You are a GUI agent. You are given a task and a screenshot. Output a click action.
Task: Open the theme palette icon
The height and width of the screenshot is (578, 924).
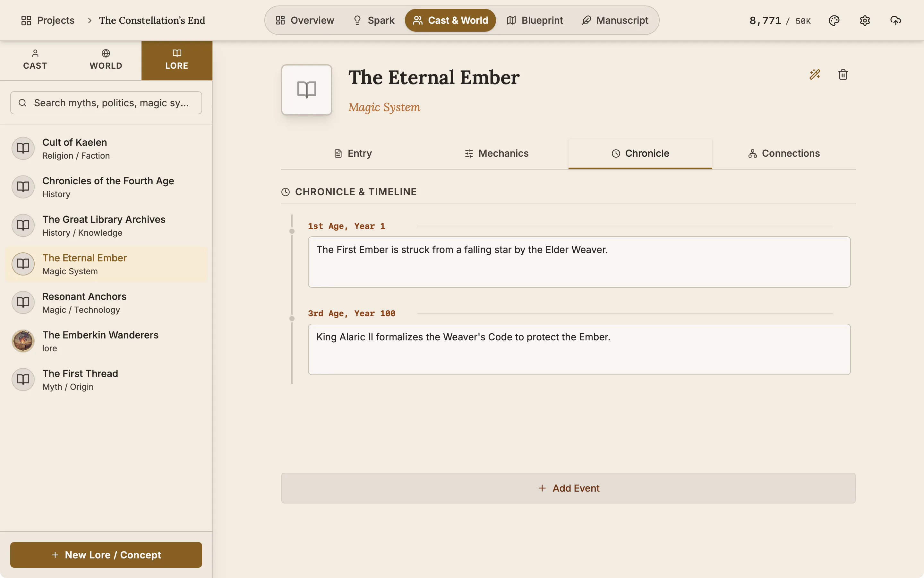pyautogui.click(x=834, y=20)
